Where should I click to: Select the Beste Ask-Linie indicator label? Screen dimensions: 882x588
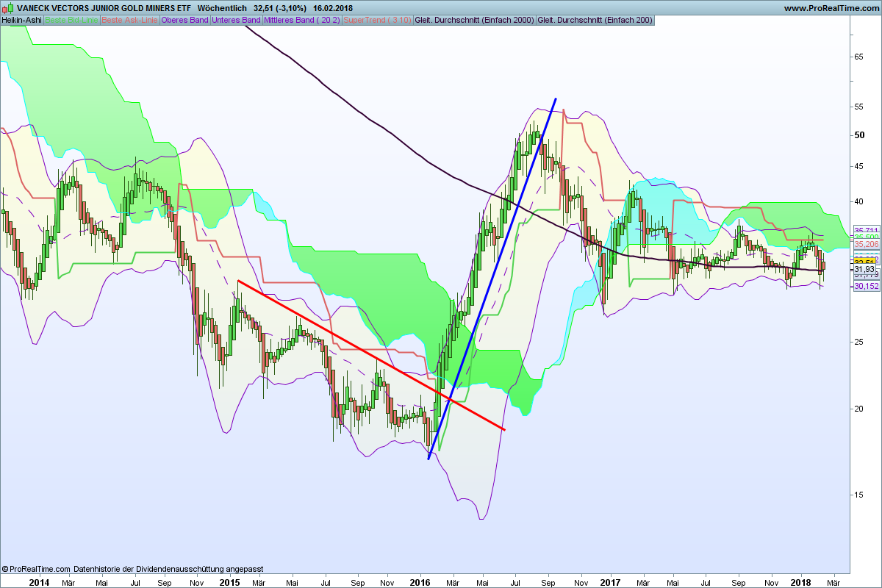click(129, 20)
